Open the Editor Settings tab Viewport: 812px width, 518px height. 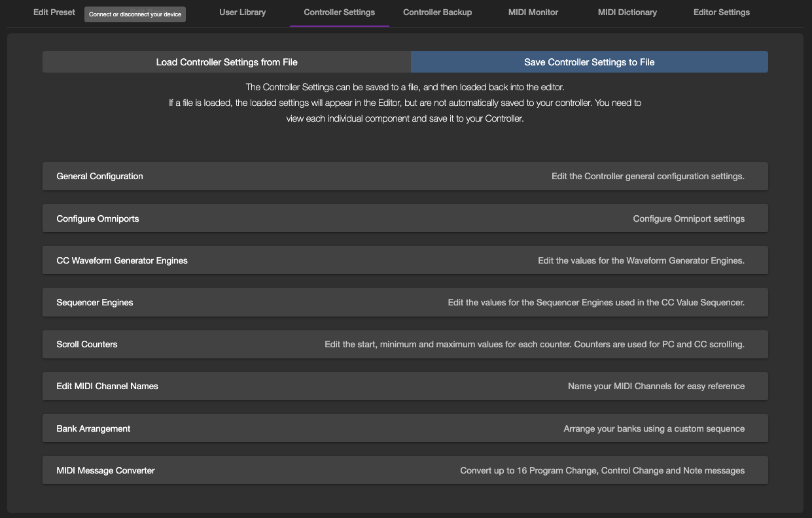721,12
